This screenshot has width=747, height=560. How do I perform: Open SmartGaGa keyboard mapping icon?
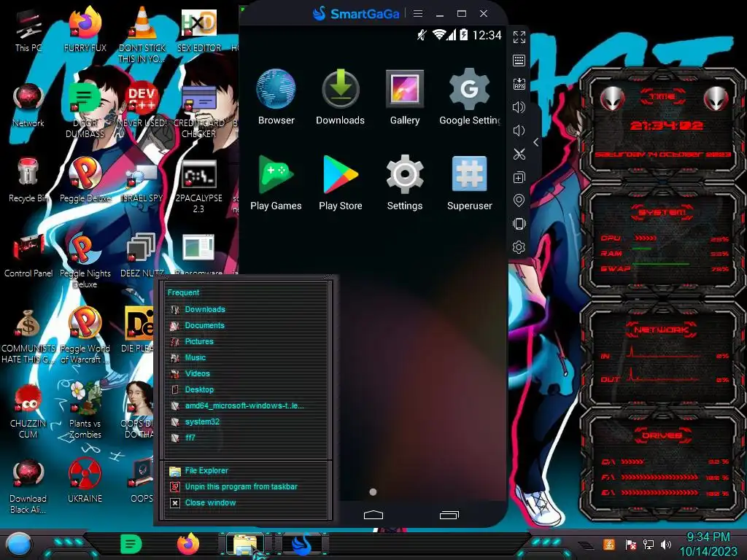point(519,61)
